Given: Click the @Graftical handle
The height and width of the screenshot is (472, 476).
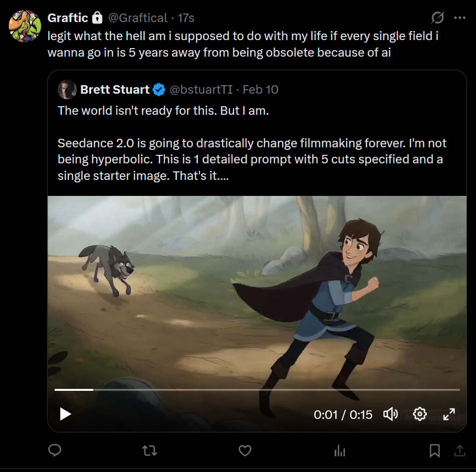Looking at the screenshot, I should pos(138,18).
